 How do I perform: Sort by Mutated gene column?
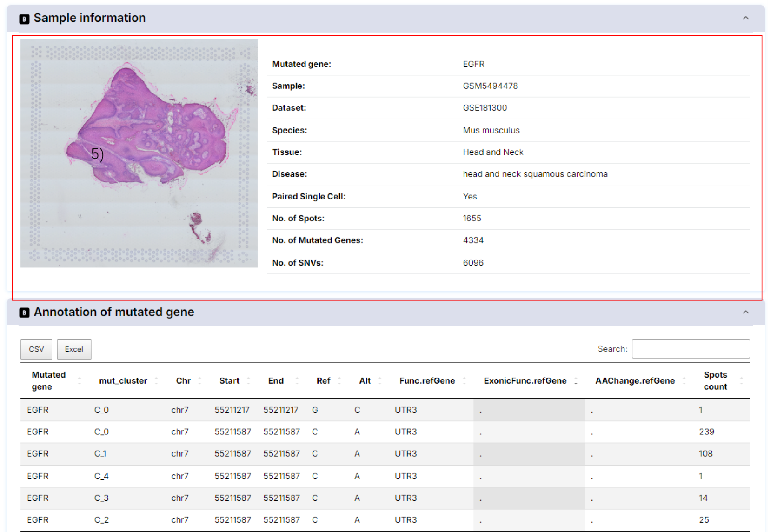pos(49,381)
